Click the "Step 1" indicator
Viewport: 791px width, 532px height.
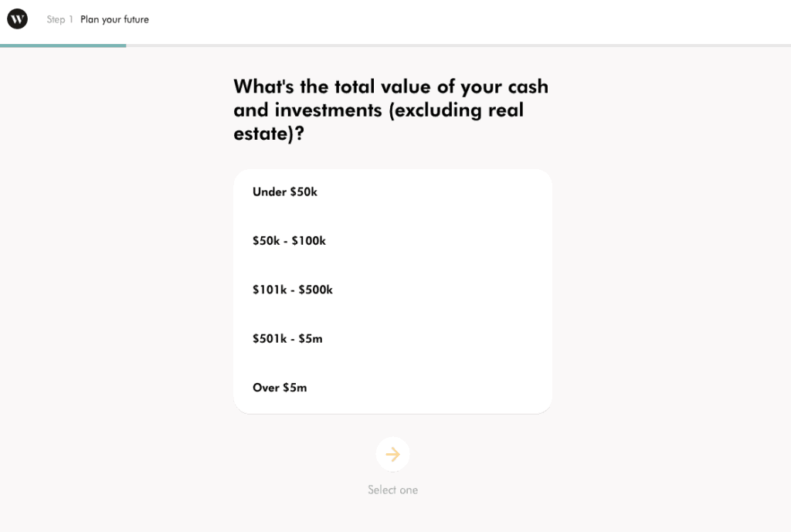pos(59,19)
